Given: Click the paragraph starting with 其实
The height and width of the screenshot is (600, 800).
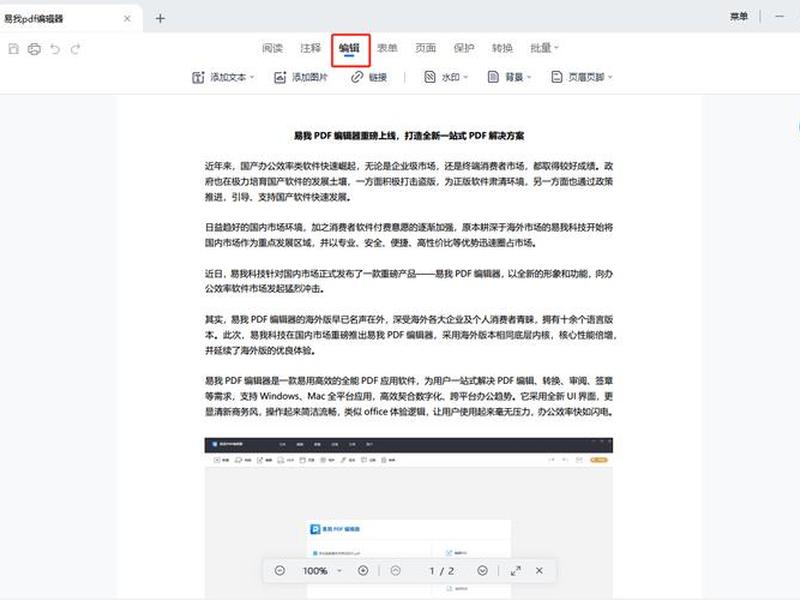Looking at the screenshot, I should pyautogui.click(x=411, y=335).
